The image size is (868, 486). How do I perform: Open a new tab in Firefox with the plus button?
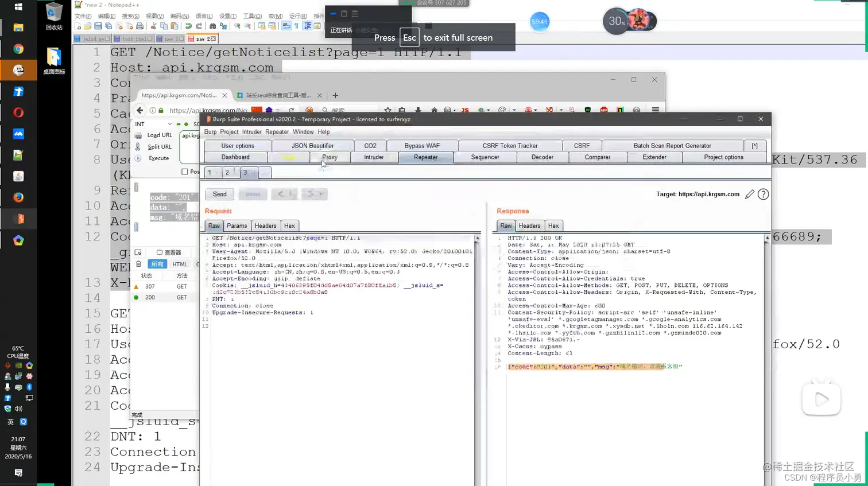335,95
